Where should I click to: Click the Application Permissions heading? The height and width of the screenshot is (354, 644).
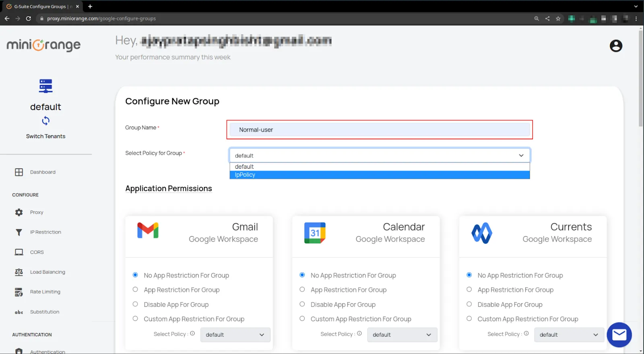pyautogui.click(x=169, y=188)
